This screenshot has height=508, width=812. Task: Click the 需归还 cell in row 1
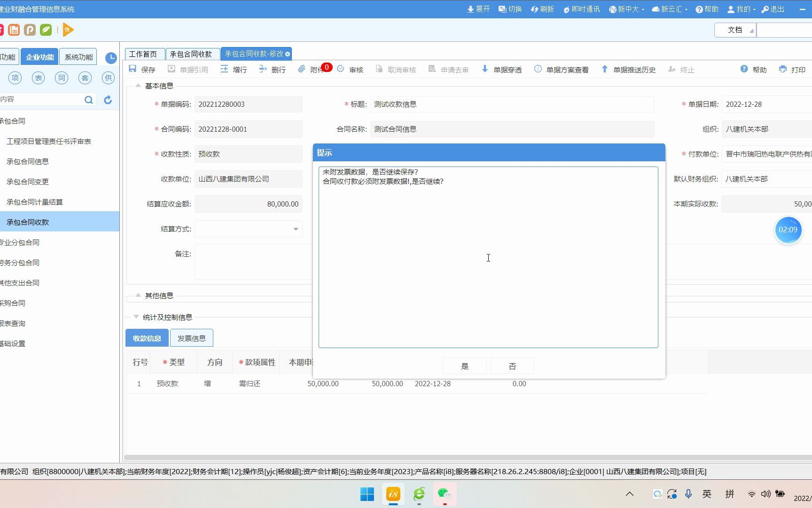pos(250,383)
